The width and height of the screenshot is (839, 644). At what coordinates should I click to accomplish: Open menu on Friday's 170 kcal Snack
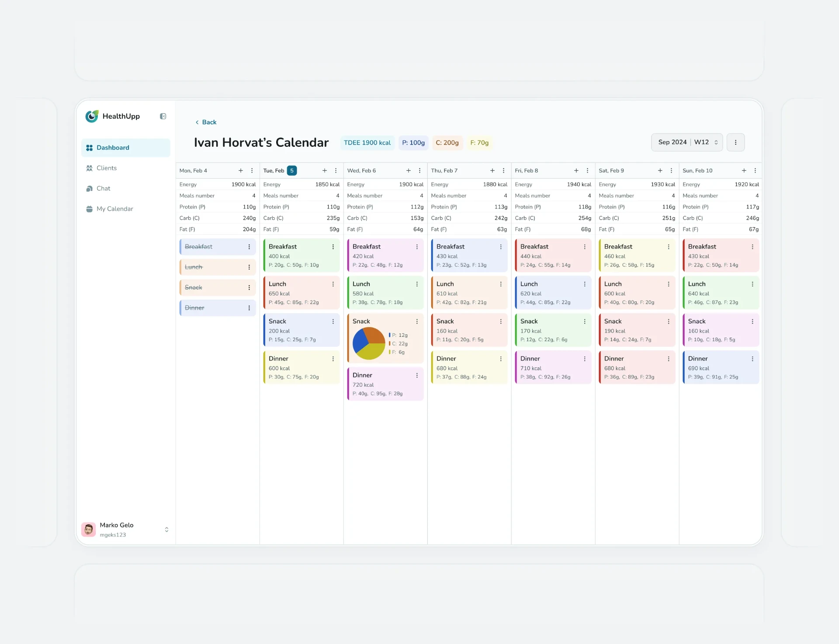[585, 322]
